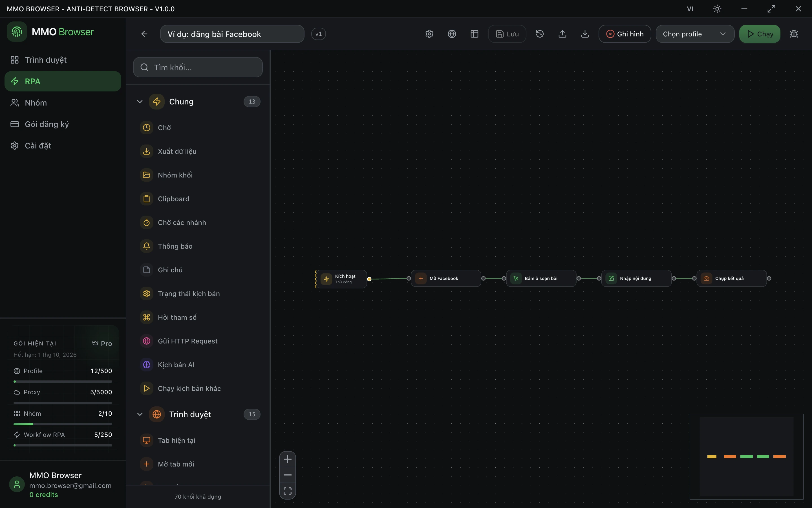The width and height of the screenshot is (812, 508).
Task: Click the Lưu save button
Action: pyautogui.click(x=507, y=34)
